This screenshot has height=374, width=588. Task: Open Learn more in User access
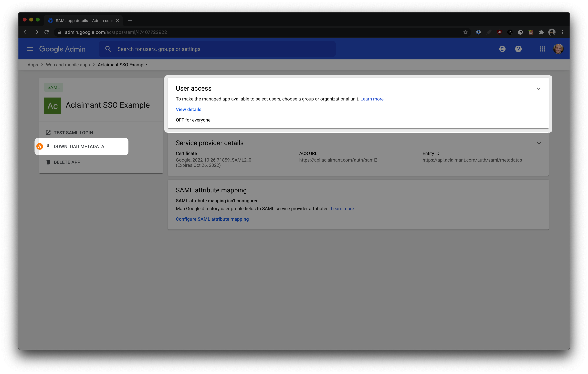[372, 99]
